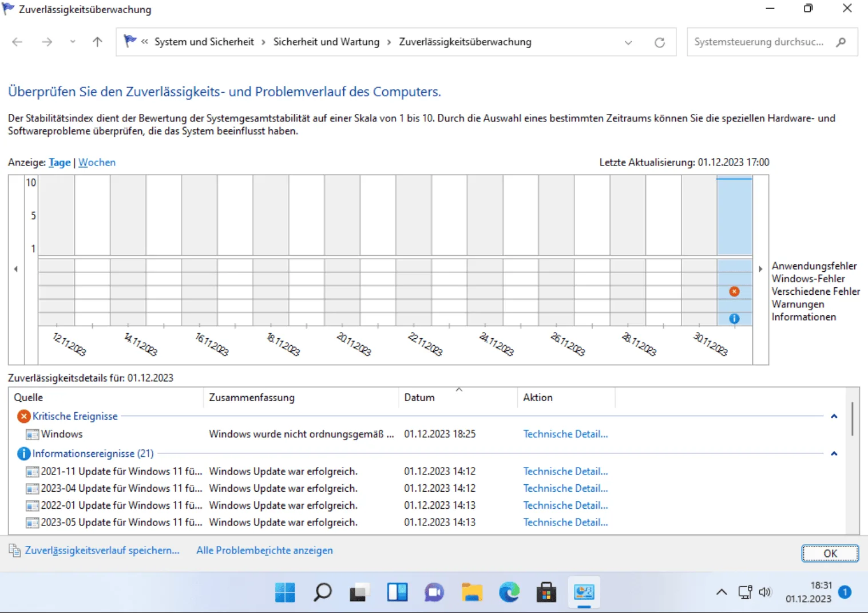Collapse the Kritische Ereignisse group

[x=834, y=416]
